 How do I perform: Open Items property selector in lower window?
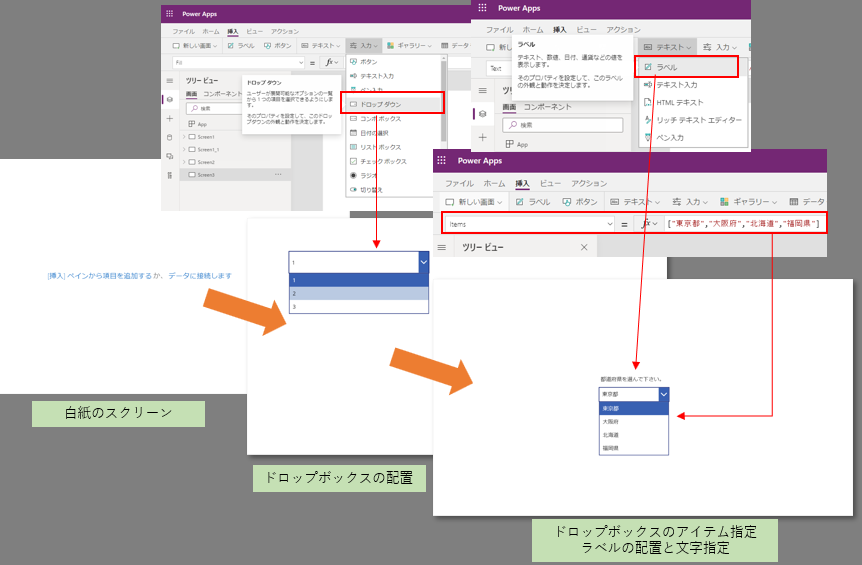tap(529, 224)
